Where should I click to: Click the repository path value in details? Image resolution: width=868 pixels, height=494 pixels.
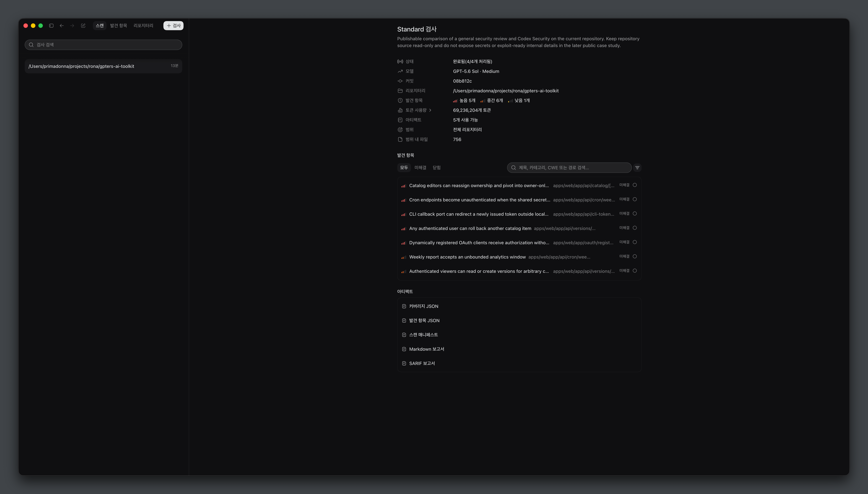coord(506,91)
